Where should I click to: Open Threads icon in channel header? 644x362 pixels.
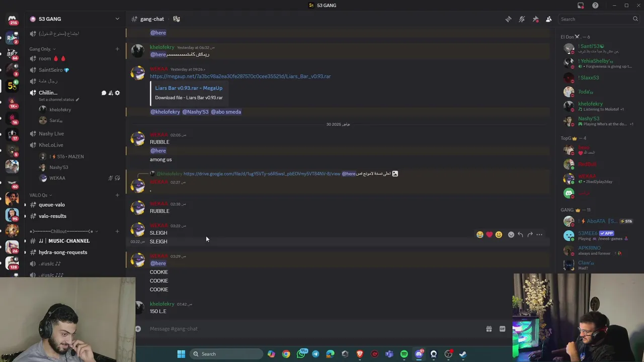pyautogui.click(x=508, y=19)
